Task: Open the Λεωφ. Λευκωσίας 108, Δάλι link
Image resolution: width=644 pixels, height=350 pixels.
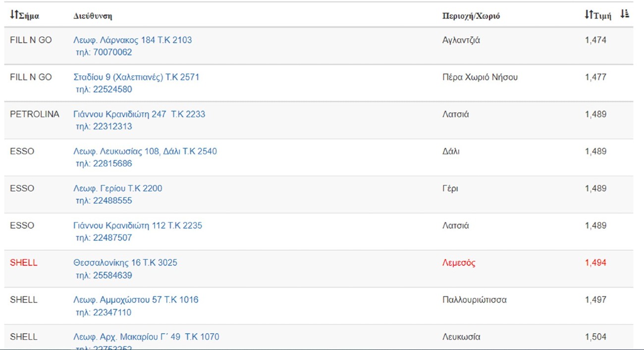Action: tap(145, 152)
